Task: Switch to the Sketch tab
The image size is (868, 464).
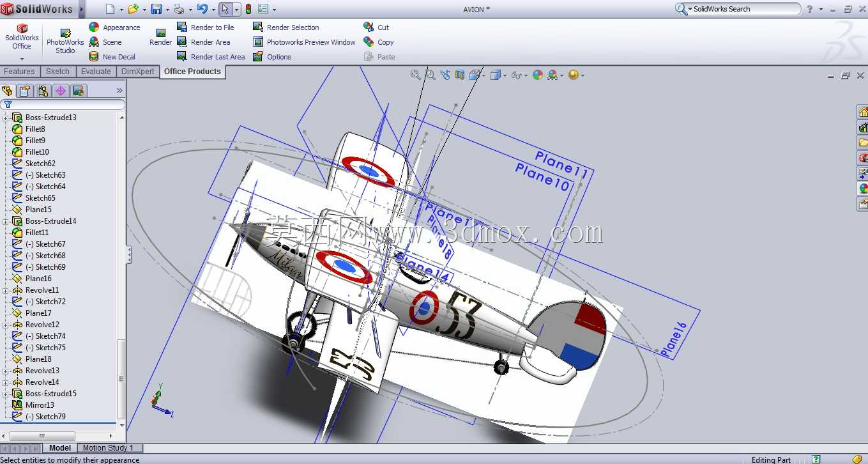Action: tap(57, 72)
